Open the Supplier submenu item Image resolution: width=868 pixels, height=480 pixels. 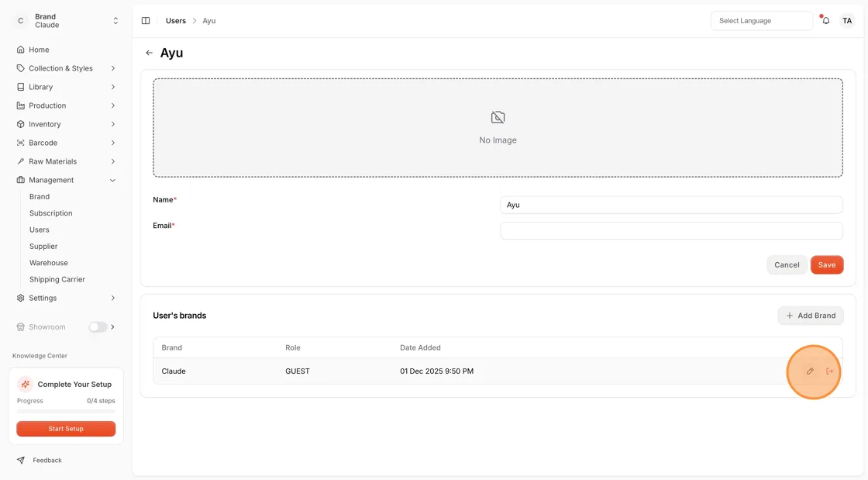pos(43,247)
